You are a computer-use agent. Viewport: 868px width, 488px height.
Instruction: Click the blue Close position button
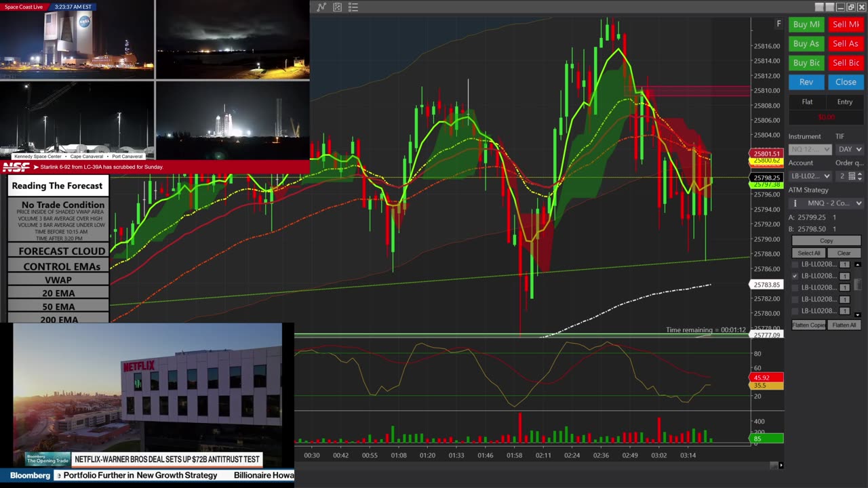click(x=846, y=82)
